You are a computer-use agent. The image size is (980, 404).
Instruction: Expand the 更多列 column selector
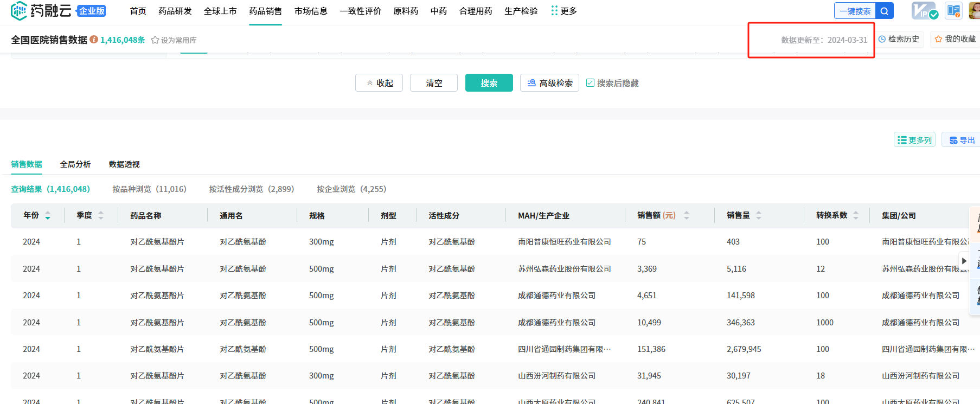(x=914, y=140)
